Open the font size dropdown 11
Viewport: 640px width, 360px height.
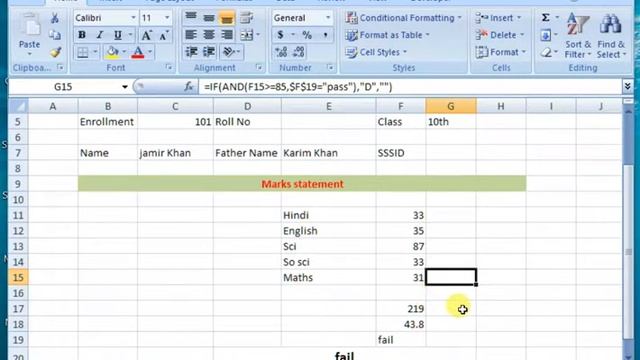167,18
